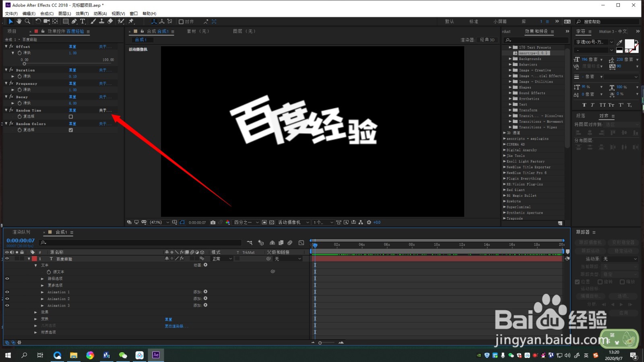
Task: Disable the Random Colors checkbox
Action: click(x=71, y=130)
